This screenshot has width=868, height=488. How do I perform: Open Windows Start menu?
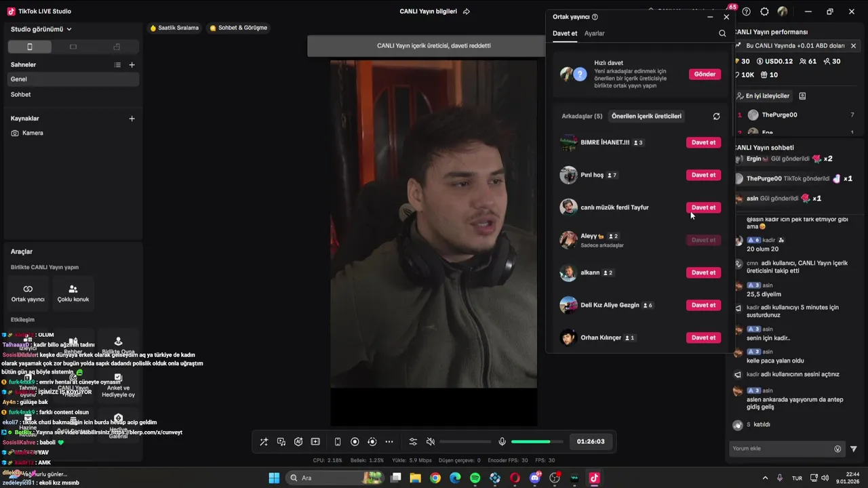(x=274, y=478)
